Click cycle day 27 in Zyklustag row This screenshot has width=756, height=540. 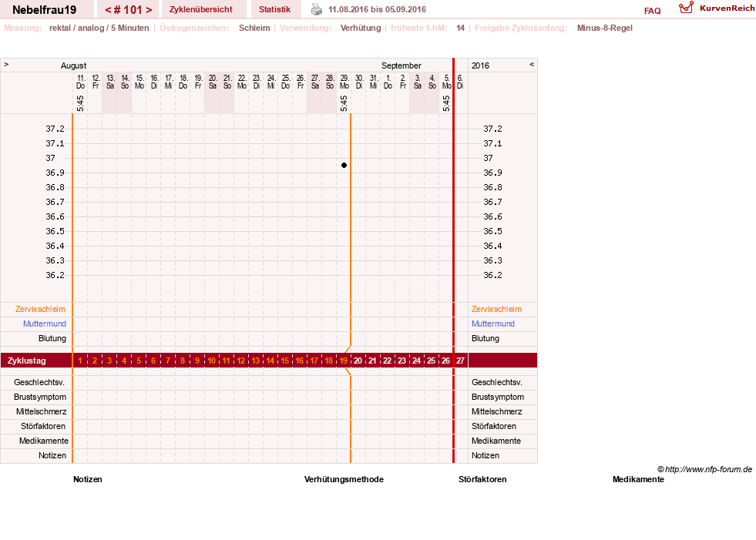coord(460,361)
